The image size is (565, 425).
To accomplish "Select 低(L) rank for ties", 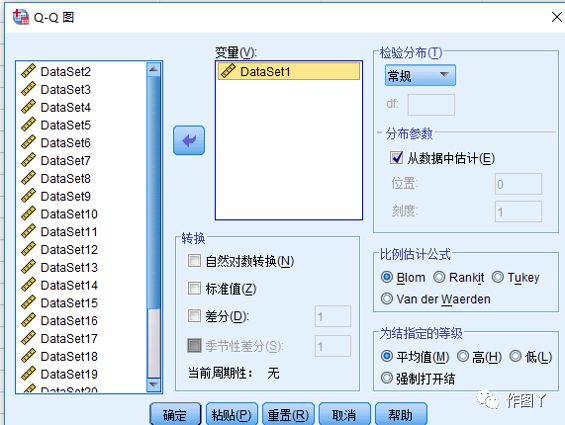I will [515, 357].
